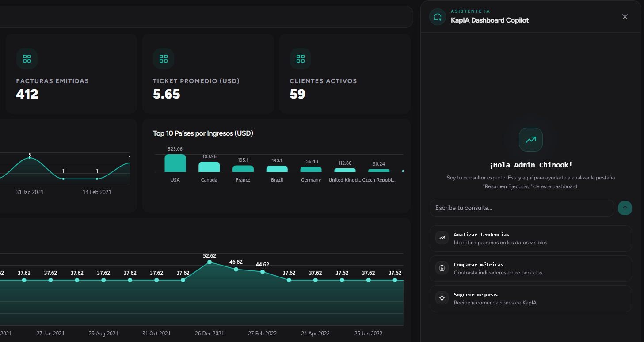Close the KapIA Dashboard Copilot panel

(625, 17)
